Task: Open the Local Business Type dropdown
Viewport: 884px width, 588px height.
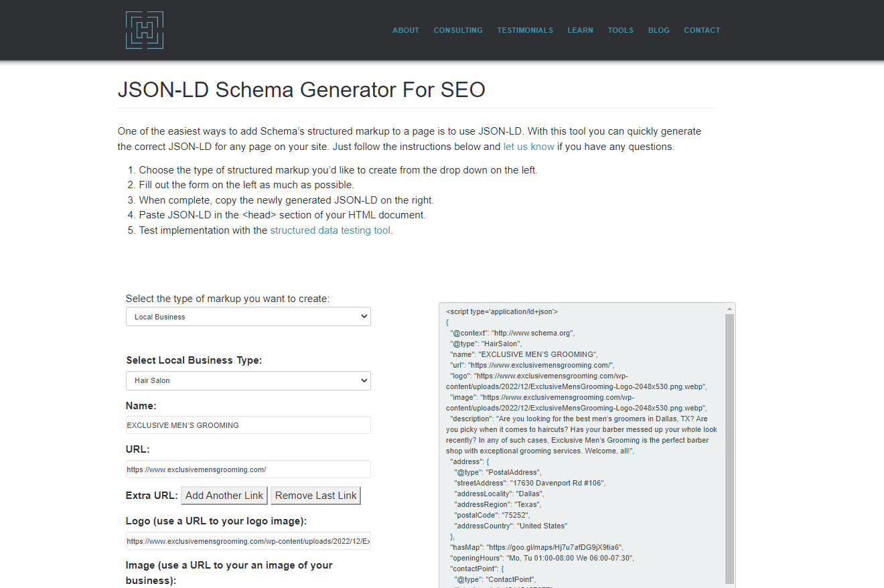Action: 248,380
